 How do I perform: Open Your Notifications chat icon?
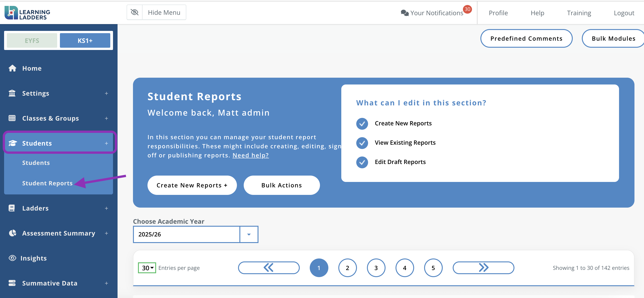(x=405, y=13)
